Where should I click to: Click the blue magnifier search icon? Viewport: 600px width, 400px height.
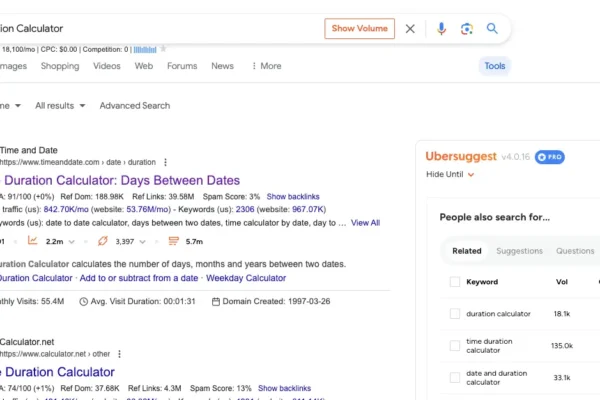492,28
